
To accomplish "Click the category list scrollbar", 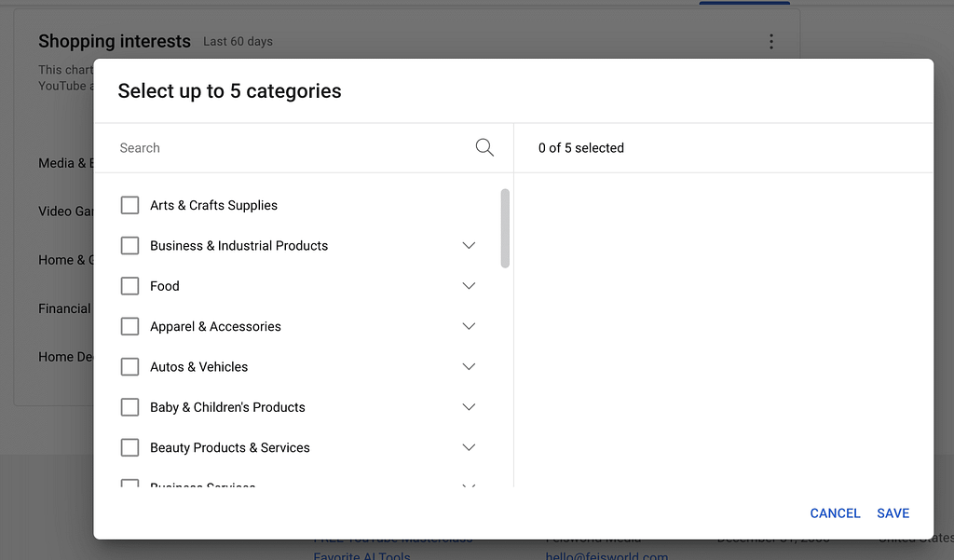I will tap(505, 228).
